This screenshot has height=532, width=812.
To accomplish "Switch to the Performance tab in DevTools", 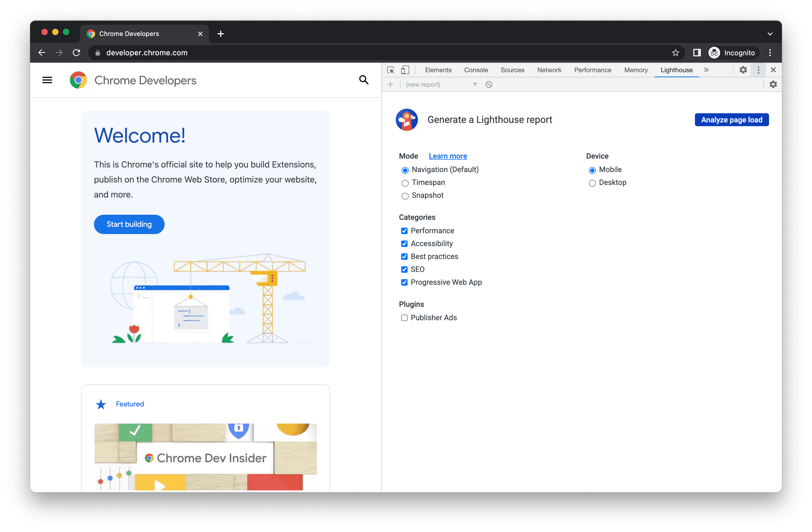I will pyautogui.click(x=592, y=70).
